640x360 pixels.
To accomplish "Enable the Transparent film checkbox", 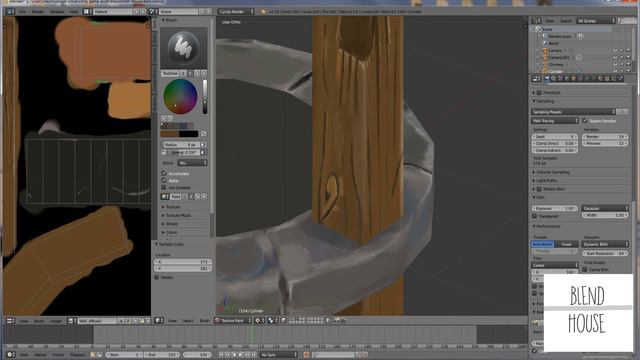I will (534, 216).
